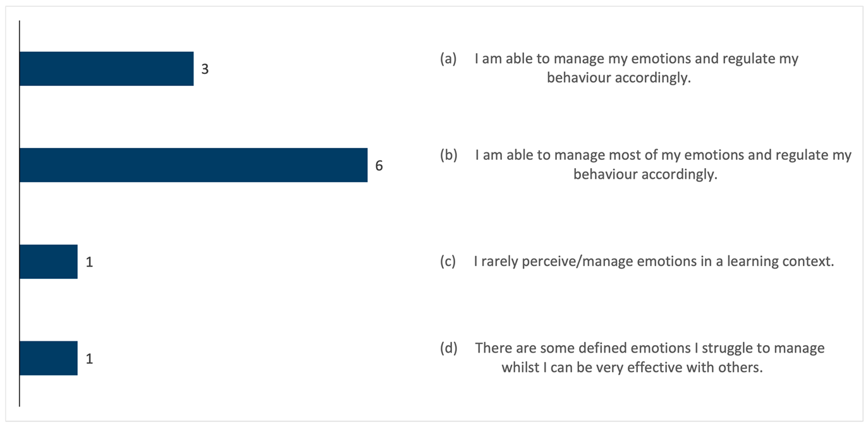Click the bottom bar for statement (d)
The width and height of the screenshot is (868, 426).
[x=49, y=358]
